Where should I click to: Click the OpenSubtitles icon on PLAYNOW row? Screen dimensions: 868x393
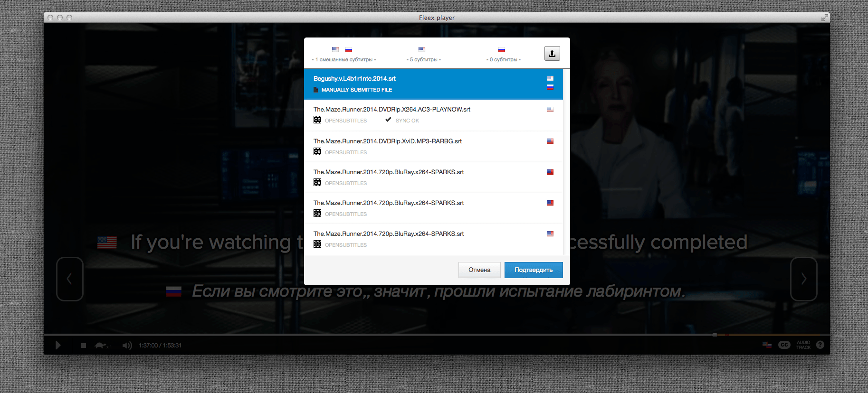tap(317, 120)
